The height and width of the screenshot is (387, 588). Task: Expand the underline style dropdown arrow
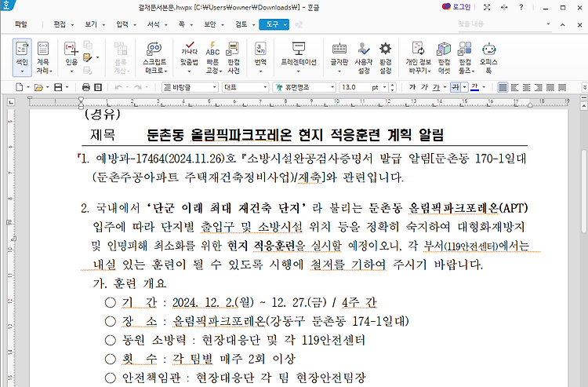(x=445, y=87)
